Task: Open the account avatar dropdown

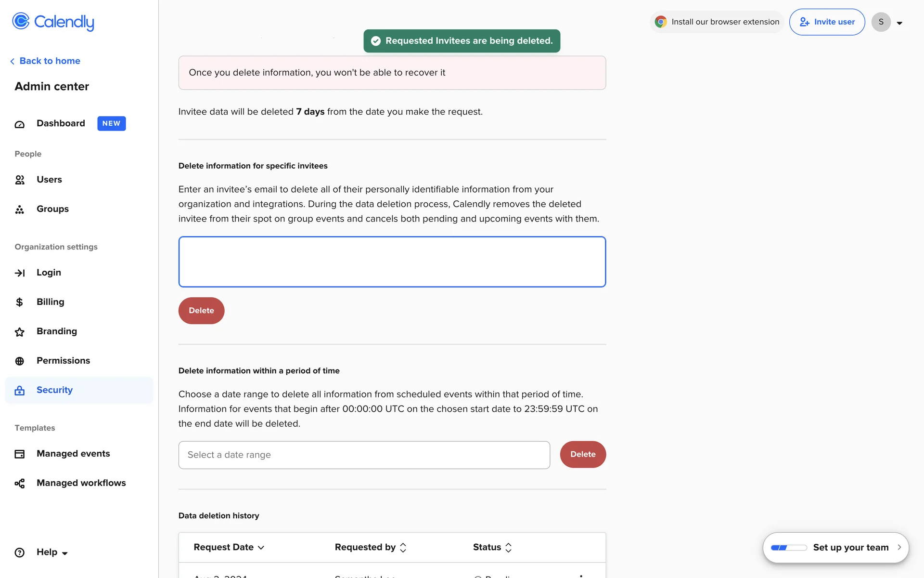Action: [888, 22]
